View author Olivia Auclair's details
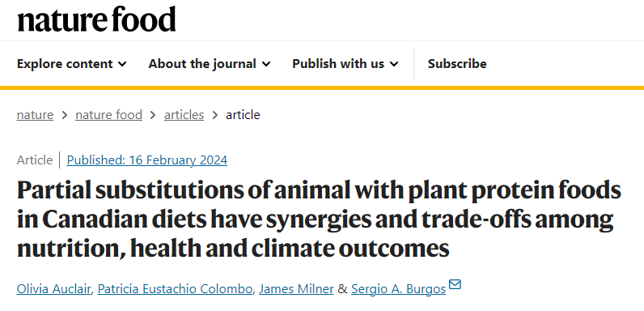This screenshot has width=644, height=311. coord(54,289)
